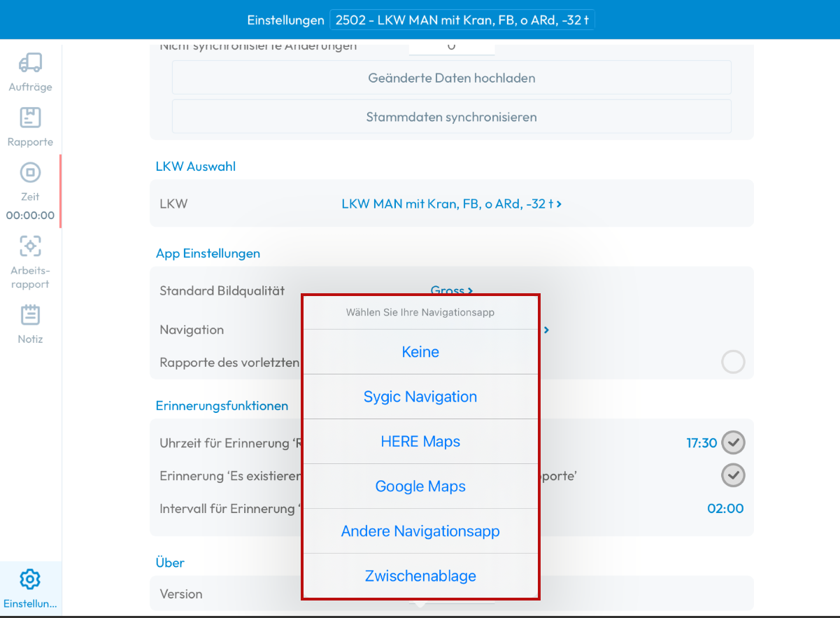Viewport: 840px width, 618px height.
Task: Choose Sygic Navigation option
Action: pyautogui.click(x=420, y=397)
